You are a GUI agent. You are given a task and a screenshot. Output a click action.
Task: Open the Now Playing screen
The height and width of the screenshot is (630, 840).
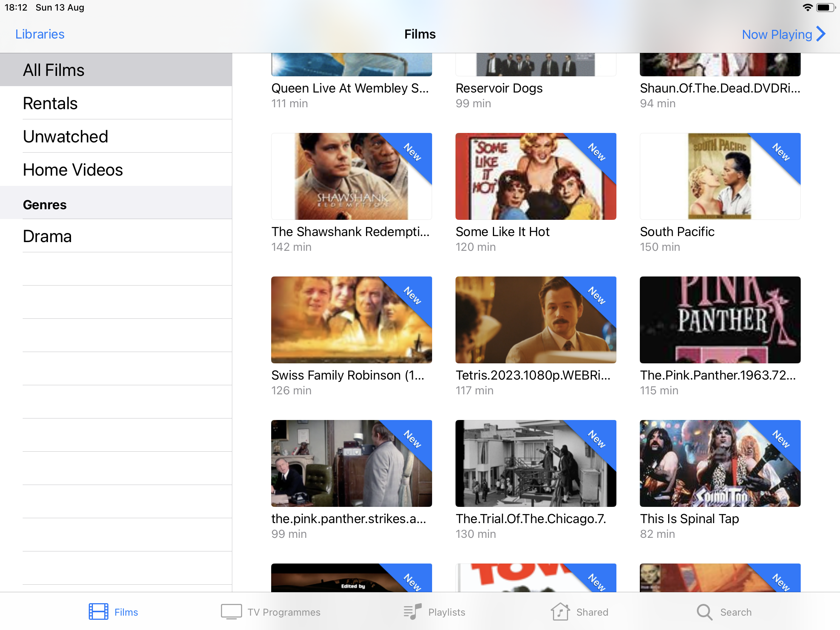pyautogui.click(x=777, y=34)
